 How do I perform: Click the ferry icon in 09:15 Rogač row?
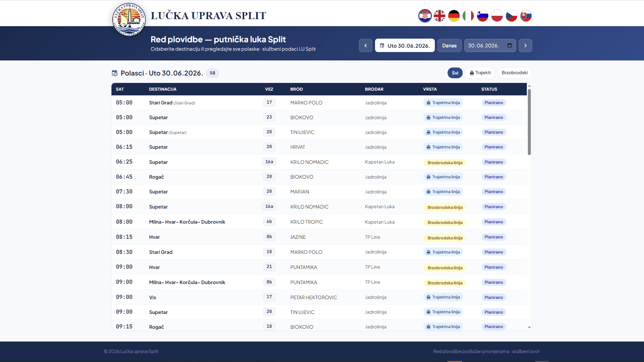[x=428, y=327]
